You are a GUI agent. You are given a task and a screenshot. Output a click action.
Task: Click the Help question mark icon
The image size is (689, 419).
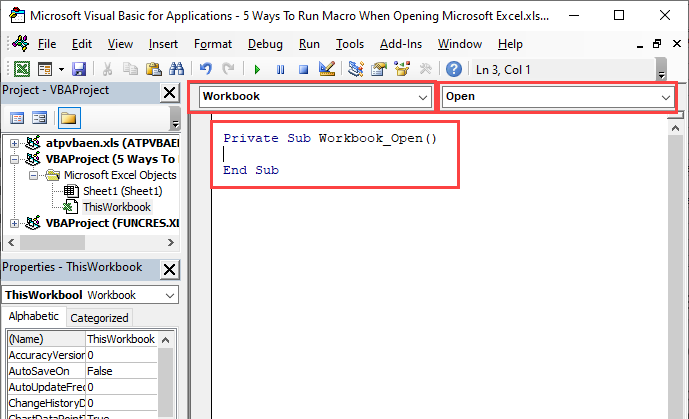(x=454, y=69)
